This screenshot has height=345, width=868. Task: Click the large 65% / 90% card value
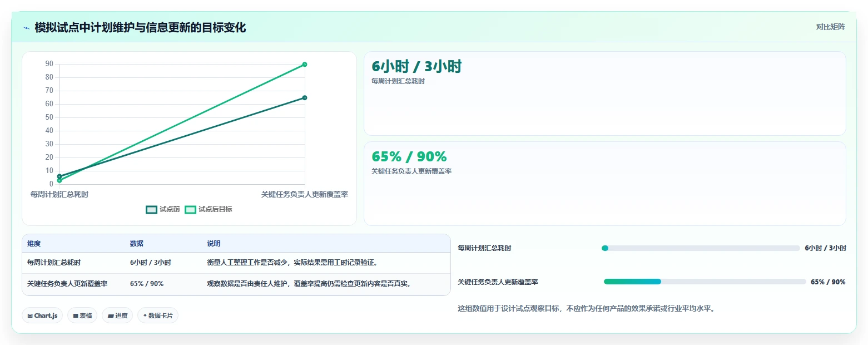409,156
